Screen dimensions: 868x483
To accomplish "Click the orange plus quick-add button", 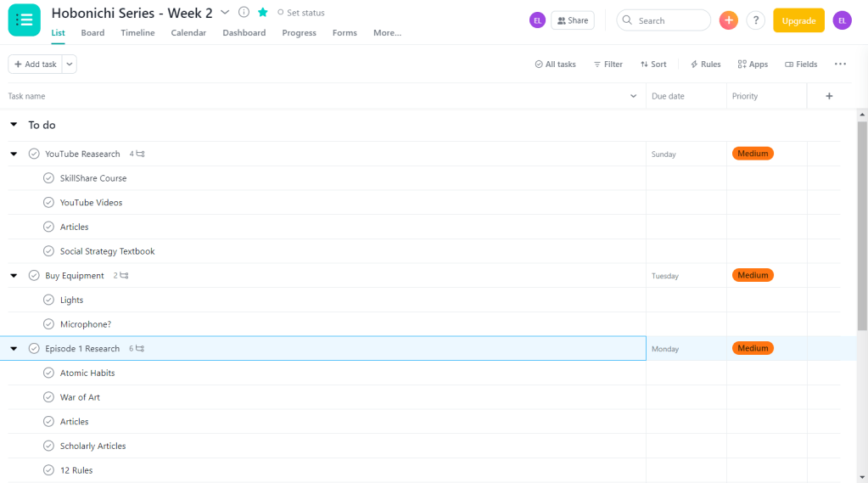I will 728,20.
